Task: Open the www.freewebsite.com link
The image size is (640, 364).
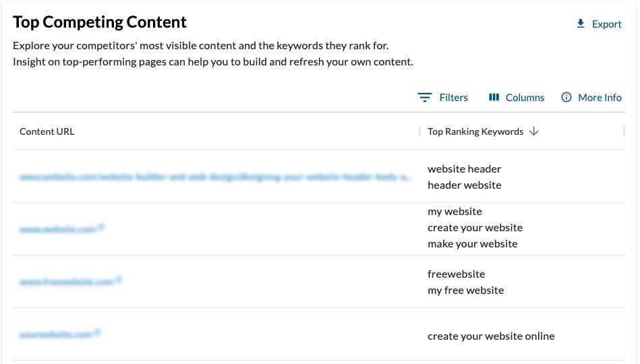Action: [x=66, y=282]
